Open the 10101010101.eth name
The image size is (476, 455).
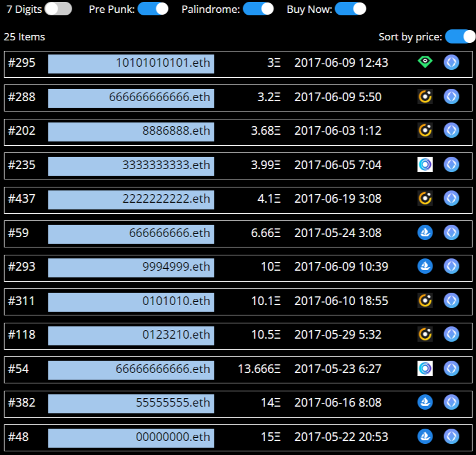point(131,64)
